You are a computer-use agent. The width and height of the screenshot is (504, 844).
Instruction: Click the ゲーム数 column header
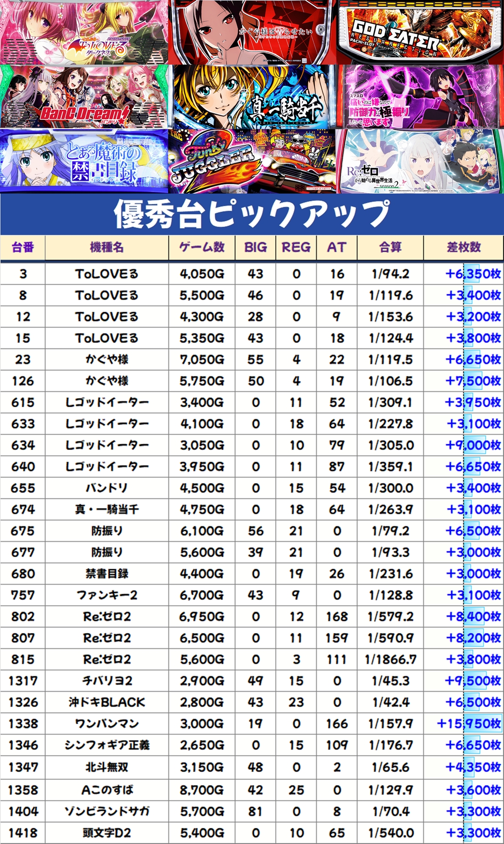pyautogui.click(x=202, y=248)
